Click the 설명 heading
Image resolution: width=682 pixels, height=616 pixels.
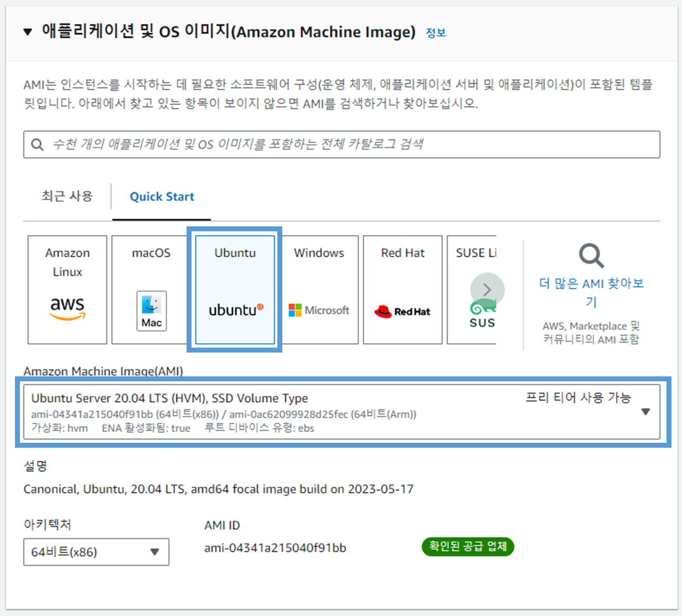pos(35,466)
